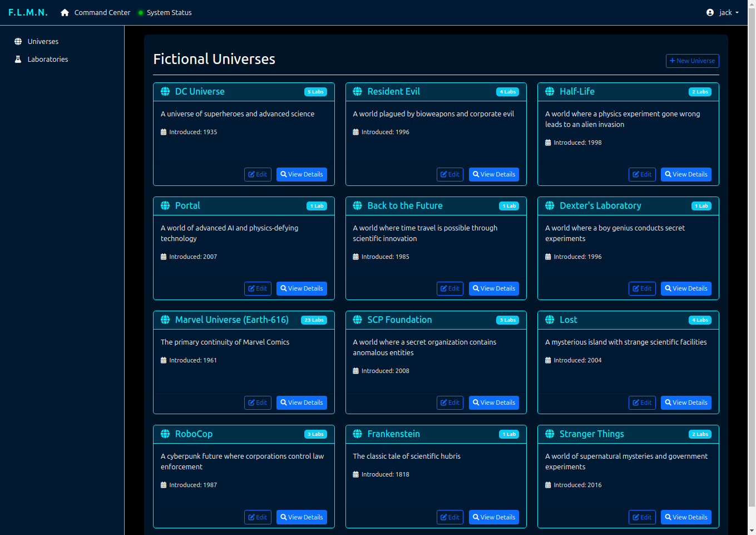Click the scrollbar down arrow

(752, 531)
